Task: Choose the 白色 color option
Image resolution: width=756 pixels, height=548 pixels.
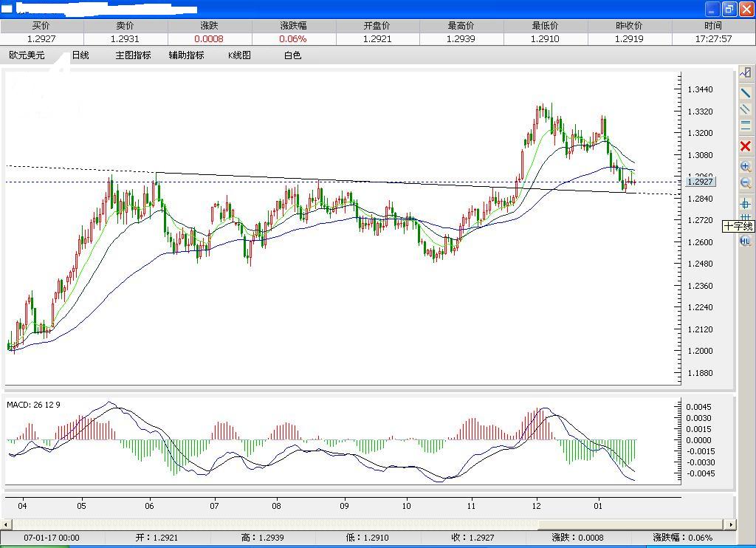Action: [291, 55]
